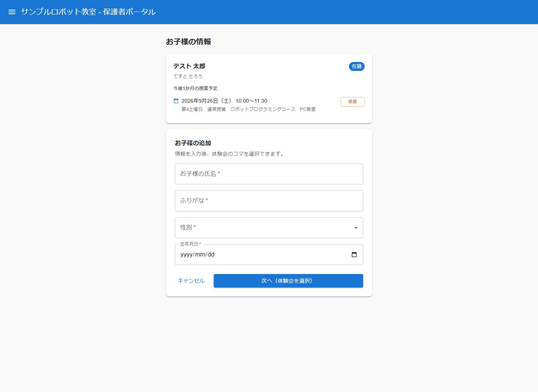Screen dimensions: 538x392
Task: Click the キャンセル button
Action: (191, 281)
